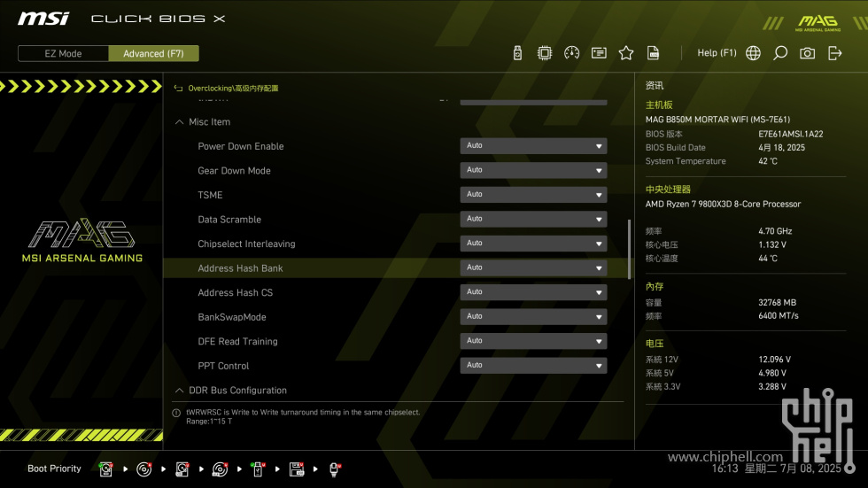Select the USB floppy boot device icon
Screen dimensions: 868x488
click(x=297, y=469)
